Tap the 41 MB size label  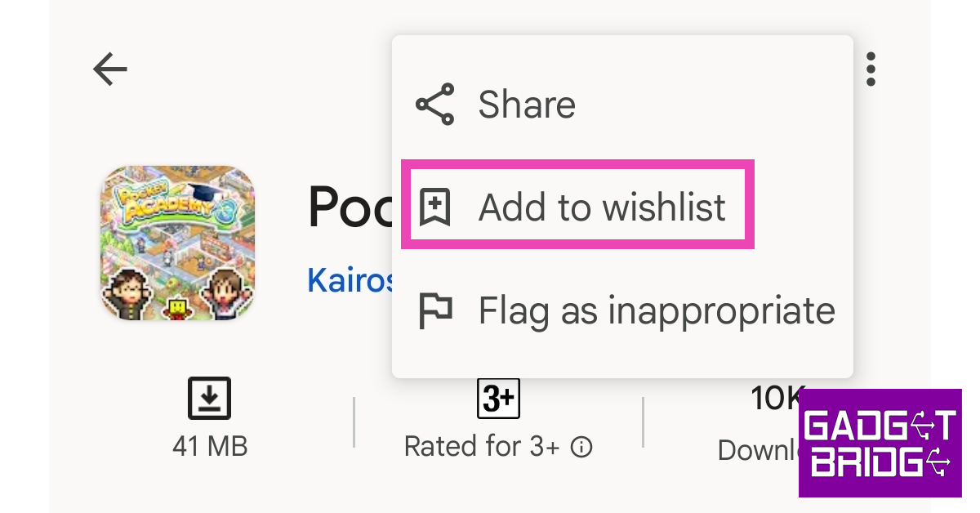point(210,447)
